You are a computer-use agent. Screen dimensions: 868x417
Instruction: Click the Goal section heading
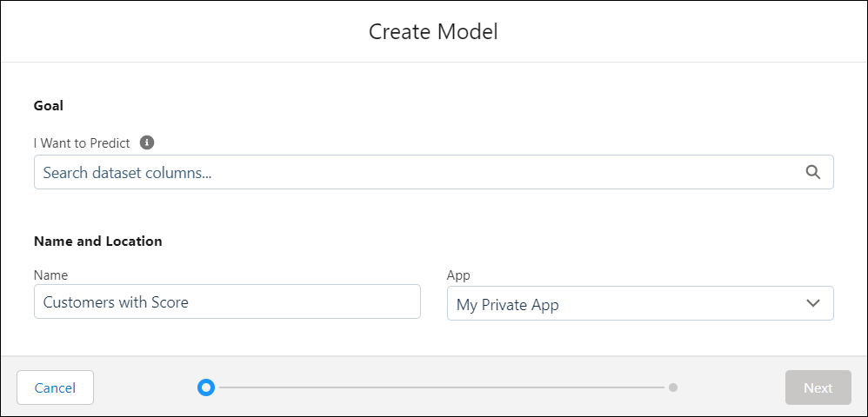[x=49, y=105]
